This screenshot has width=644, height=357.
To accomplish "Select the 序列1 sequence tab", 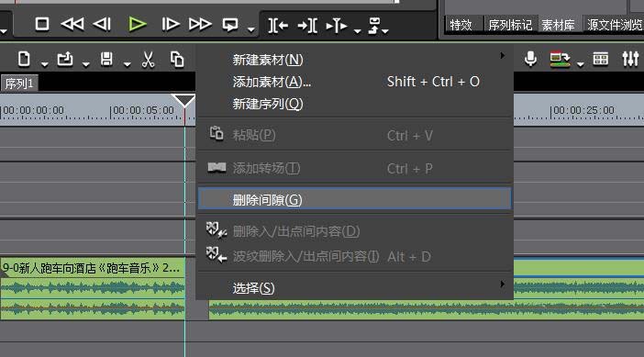I will click(x=19, y=84).
